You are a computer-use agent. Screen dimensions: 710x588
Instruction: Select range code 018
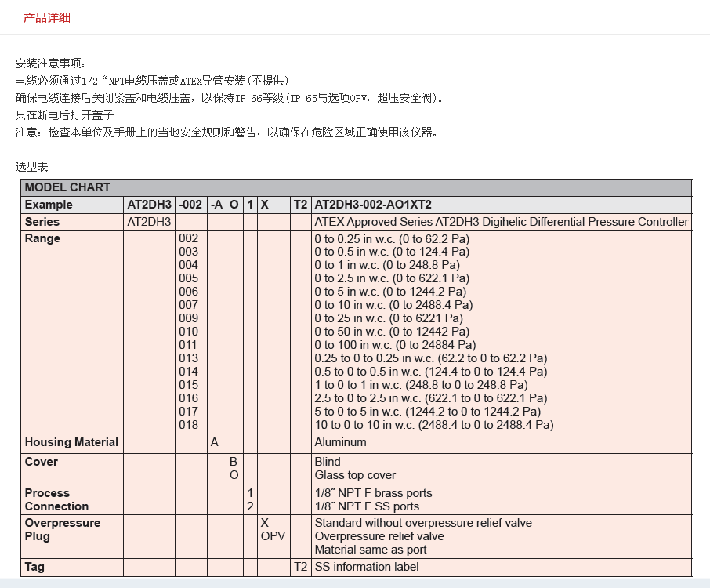(188, 425)
